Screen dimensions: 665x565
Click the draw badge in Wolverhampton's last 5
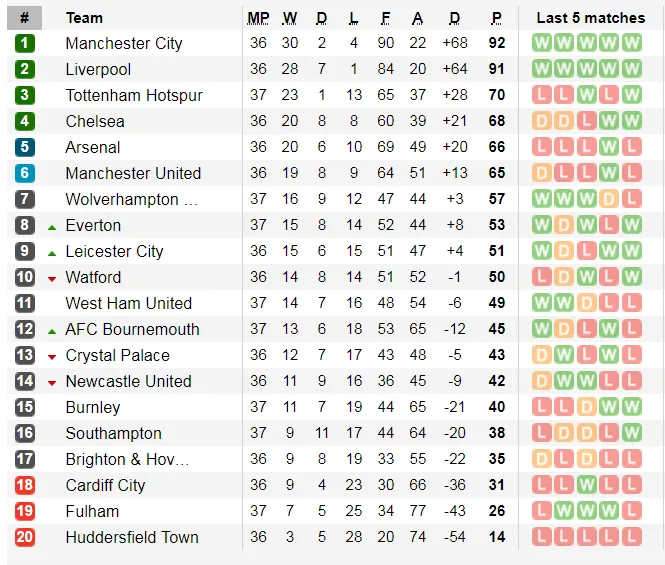pyautogui.click(x=609, y=199)
